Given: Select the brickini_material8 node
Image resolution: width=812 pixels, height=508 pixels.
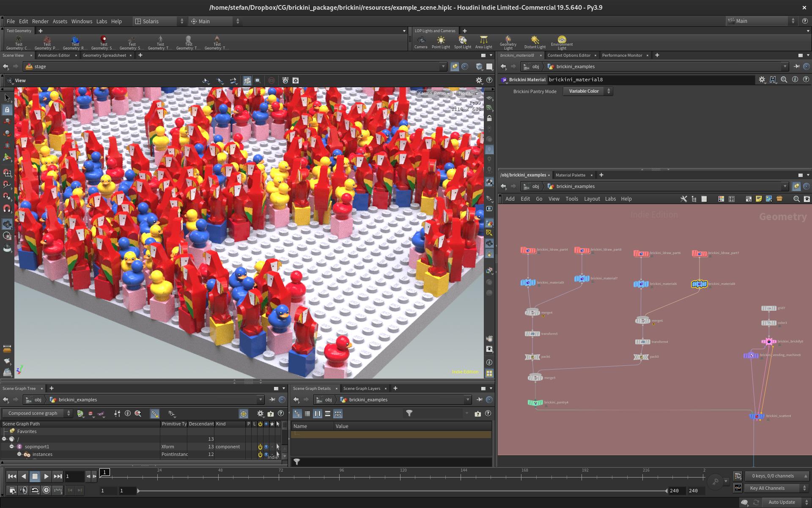Looking at the screenshot, I should point(699,284).
